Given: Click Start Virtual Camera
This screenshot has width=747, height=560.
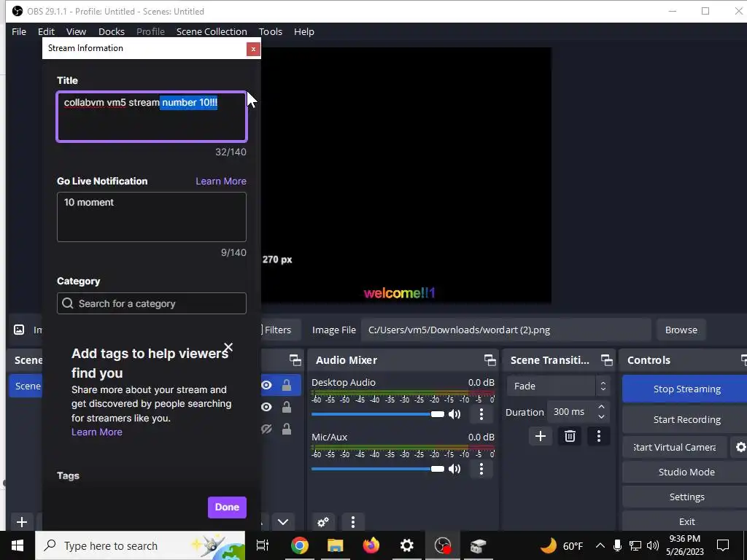Looking at the screenshot, I should click(674, 447).
